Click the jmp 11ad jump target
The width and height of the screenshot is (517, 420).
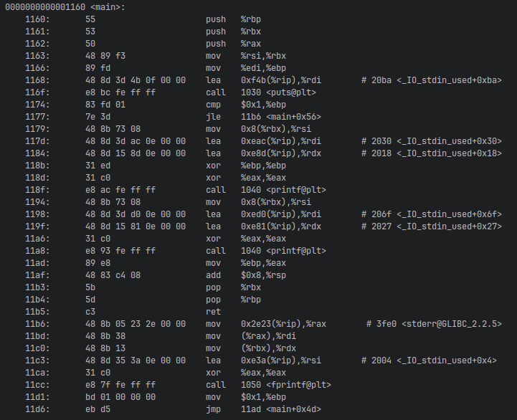(x=280, y=409)
